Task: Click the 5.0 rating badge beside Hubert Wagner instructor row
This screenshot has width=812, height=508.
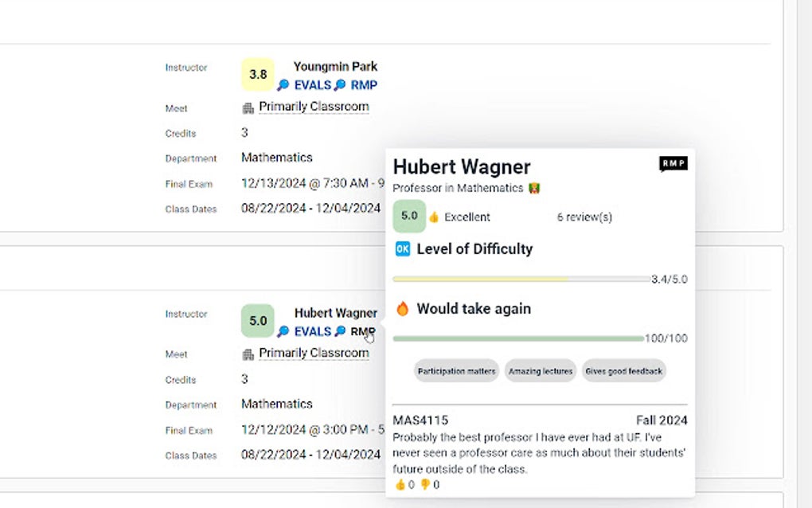Action: pos(258,321)
